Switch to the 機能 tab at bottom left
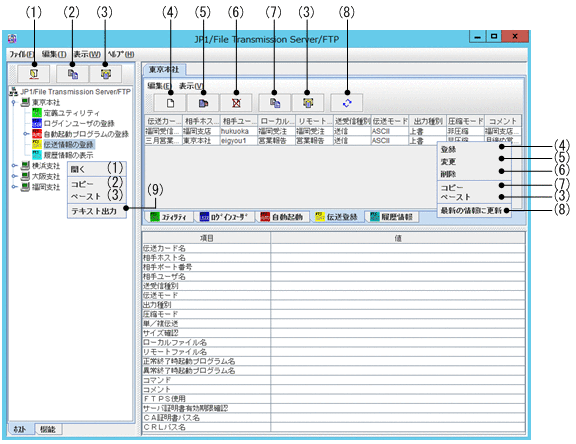 tap(48, 429)
